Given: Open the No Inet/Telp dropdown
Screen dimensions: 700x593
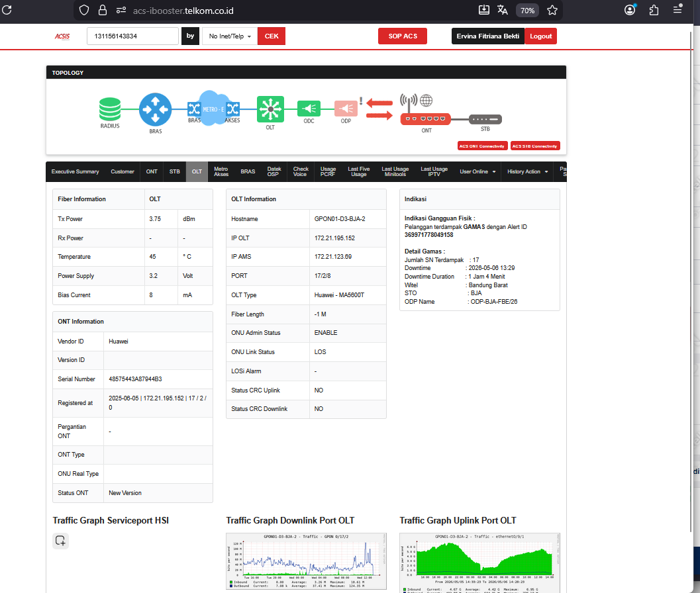Looking at the screenshot, I should pyautogui.click(x=230, y=36).
